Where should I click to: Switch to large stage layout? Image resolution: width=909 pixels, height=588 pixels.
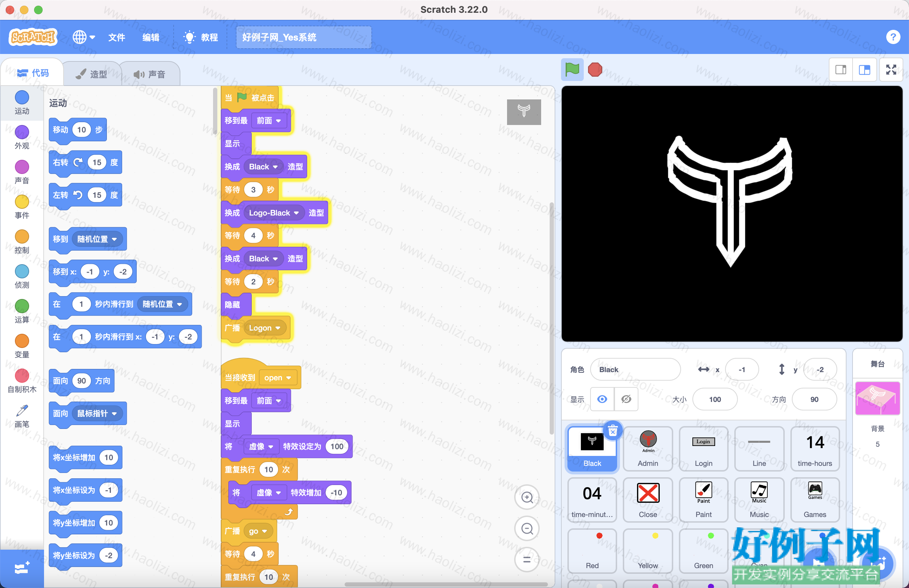pyautogui.click(x=864, y=70)
